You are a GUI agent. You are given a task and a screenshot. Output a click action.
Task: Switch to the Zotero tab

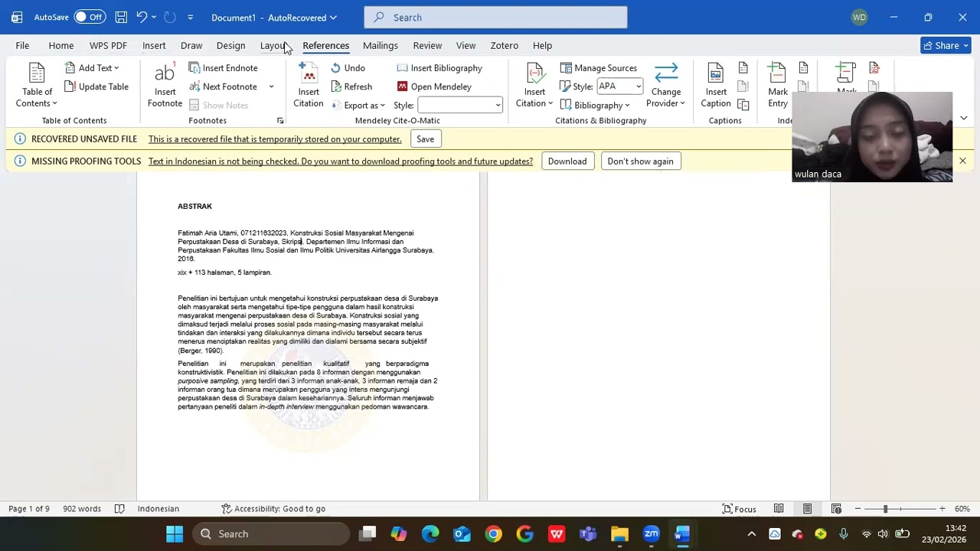504,45
